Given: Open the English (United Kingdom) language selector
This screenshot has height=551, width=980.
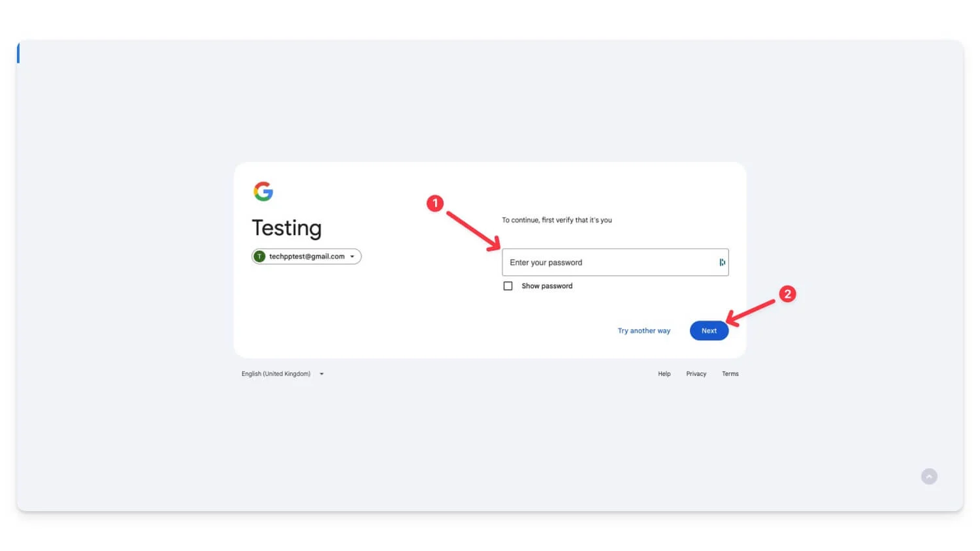Looking at the screenshot, I should point(283,374).
